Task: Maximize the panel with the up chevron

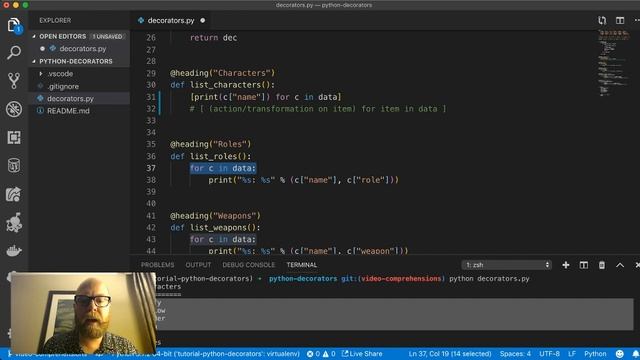Action: [x=620, y=265]
